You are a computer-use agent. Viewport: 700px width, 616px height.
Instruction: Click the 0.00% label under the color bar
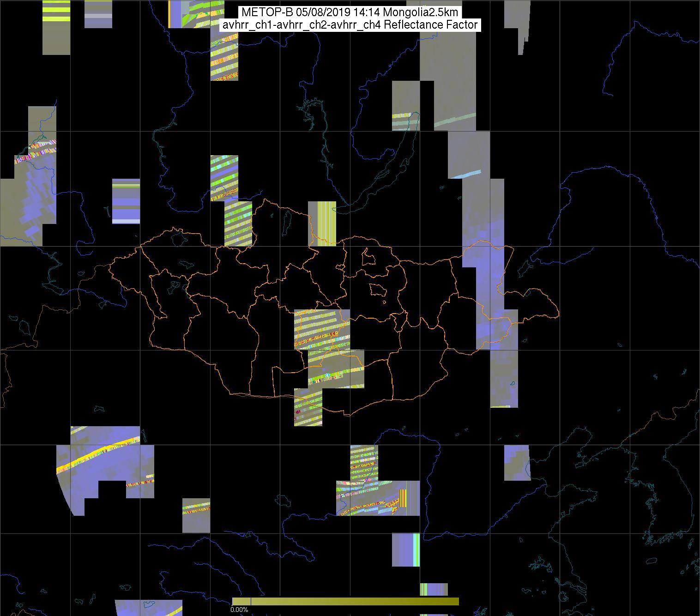point(239,610)
